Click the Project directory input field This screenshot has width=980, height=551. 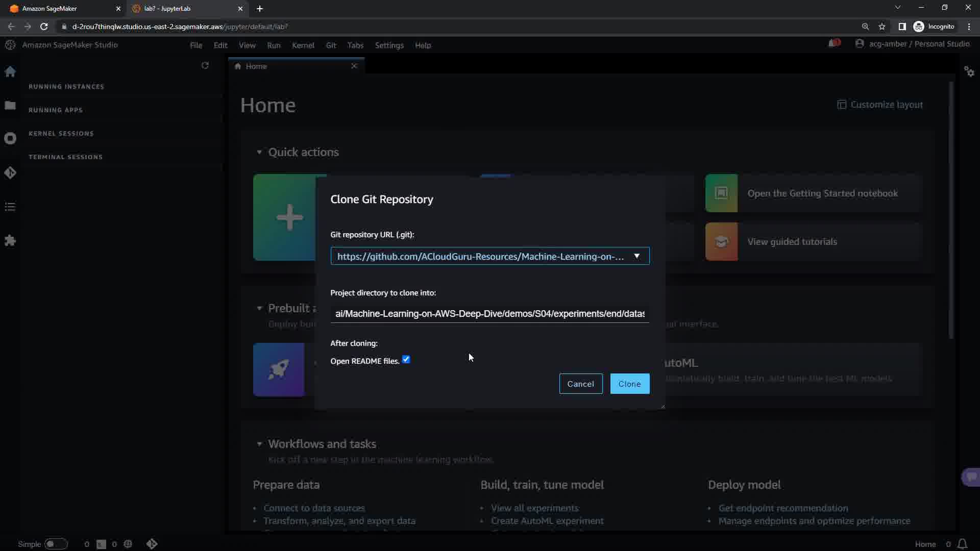(x=489, y=314)
